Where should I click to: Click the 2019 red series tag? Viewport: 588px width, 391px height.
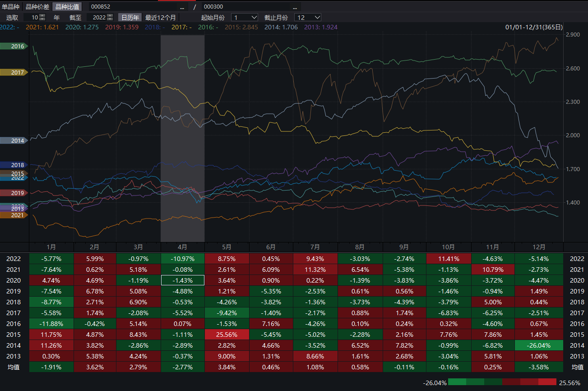click(14, 193)
